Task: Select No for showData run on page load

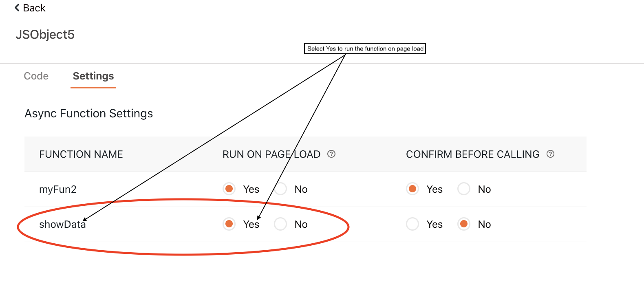Action: (x=280, y=224)
